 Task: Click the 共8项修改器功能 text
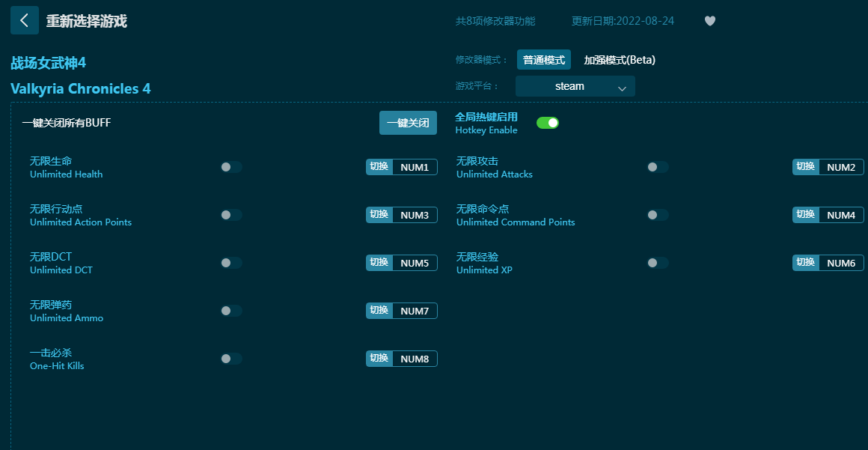495,21
